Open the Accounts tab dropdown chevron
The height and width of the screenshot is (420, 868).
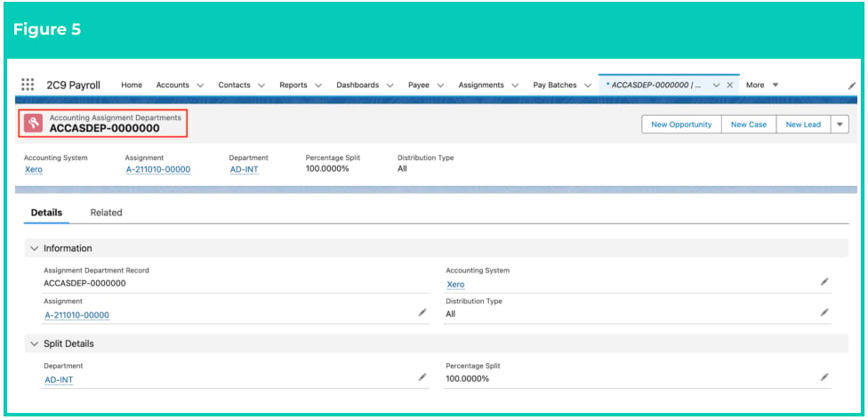200,85
